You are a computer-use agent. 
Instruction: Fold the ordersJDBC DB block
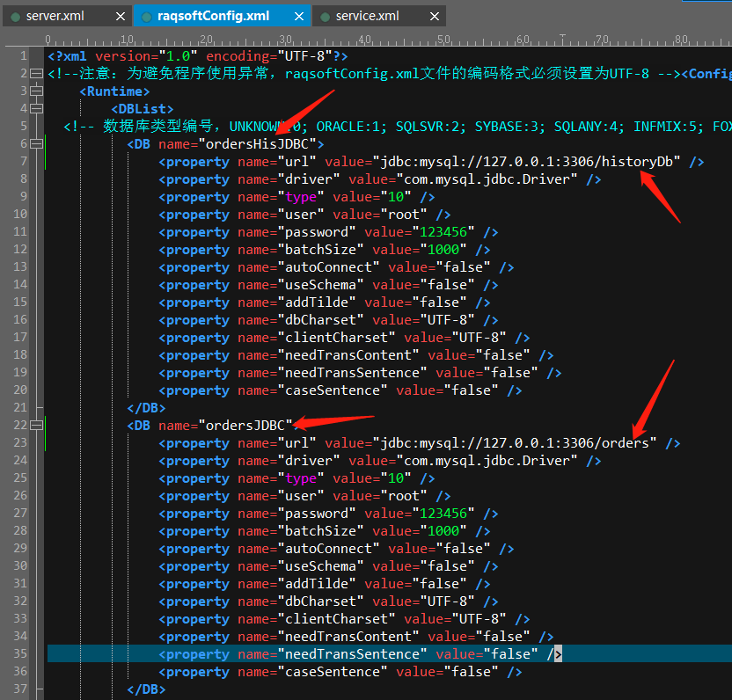point(36,426)
